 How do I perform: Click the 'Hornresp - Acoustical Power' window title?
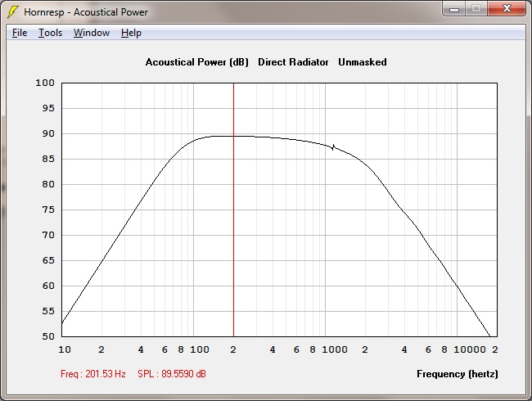[86, 12]
